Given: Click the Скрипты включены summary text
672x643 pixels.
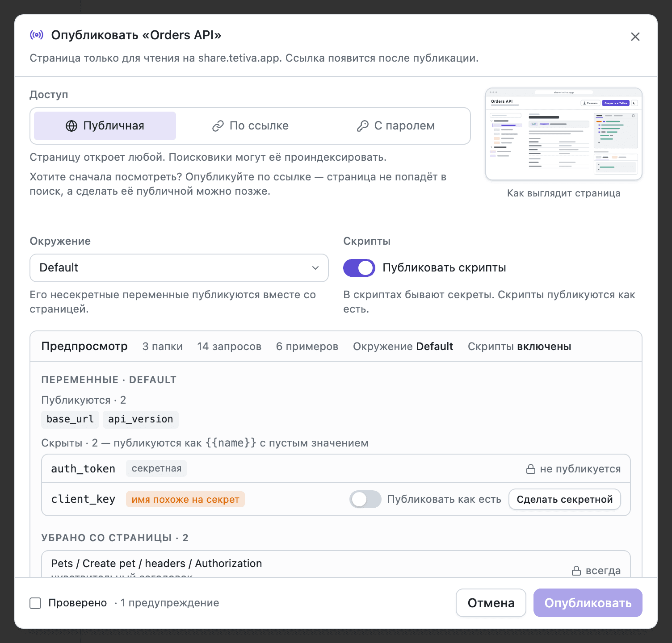Looking at the screenshot, I should tap(519, 347).
